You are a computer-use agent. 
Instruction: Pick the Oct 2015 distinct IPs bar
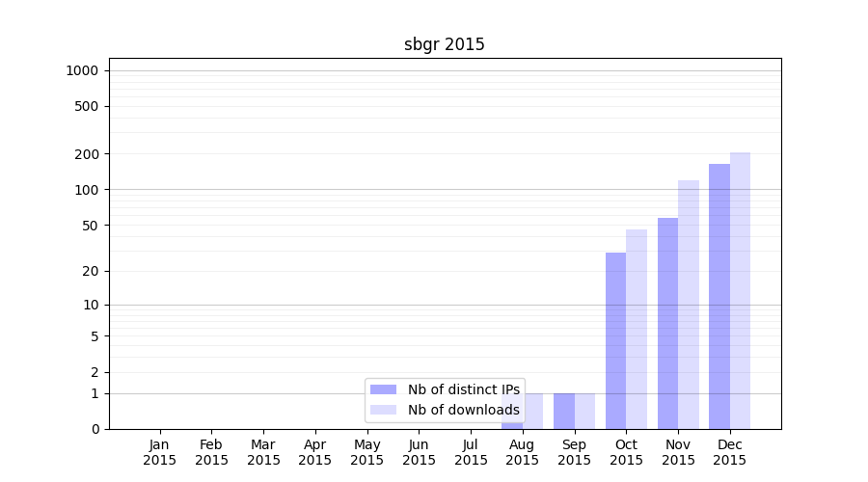(x=615, y=340)
